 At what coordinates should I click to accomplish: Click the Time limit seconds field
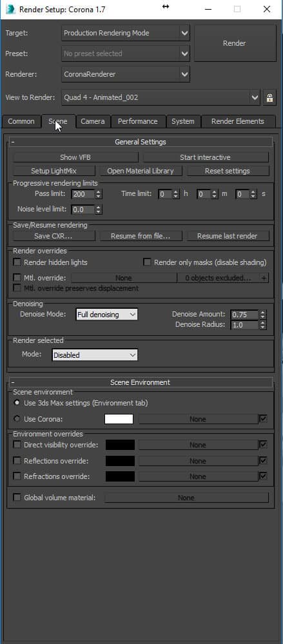[x=243, y=194]
